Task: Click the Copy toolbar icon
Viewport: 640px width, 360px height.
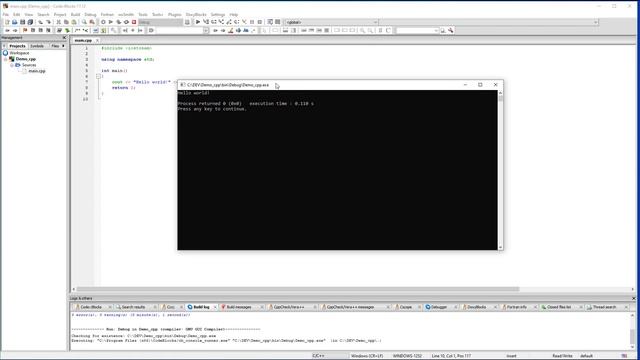Action: [66, 22]
